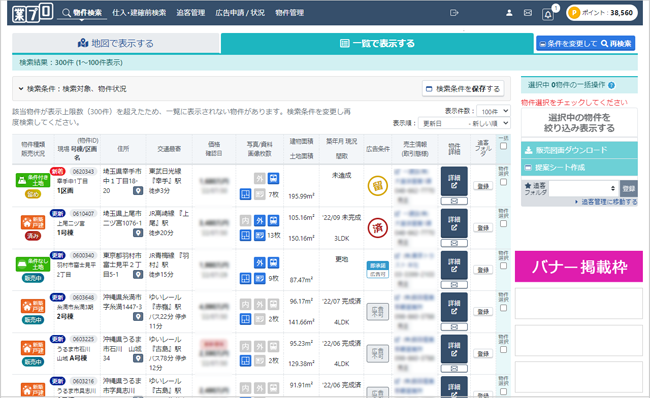The image size is (650, 398).
Task: Click 登録 button beside 追客フォルダ select
Action: pyautogui.click(x=628, y=188)
